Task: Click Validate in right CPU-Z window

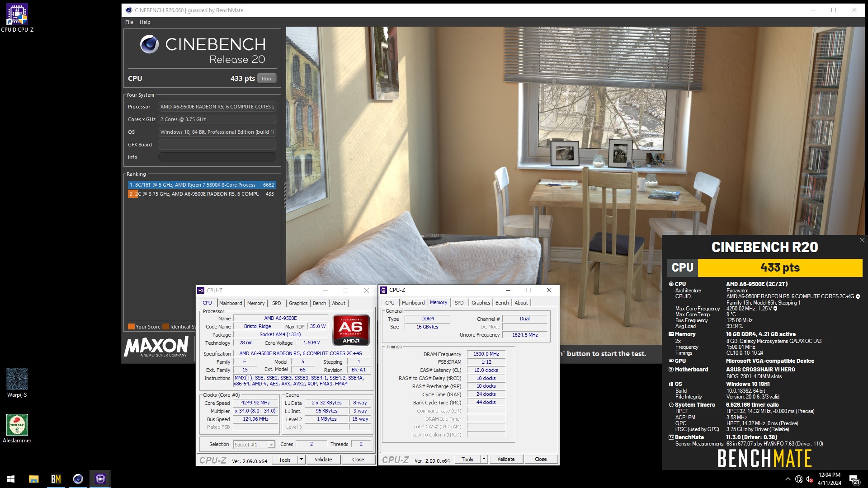Action: pos(506,459)
